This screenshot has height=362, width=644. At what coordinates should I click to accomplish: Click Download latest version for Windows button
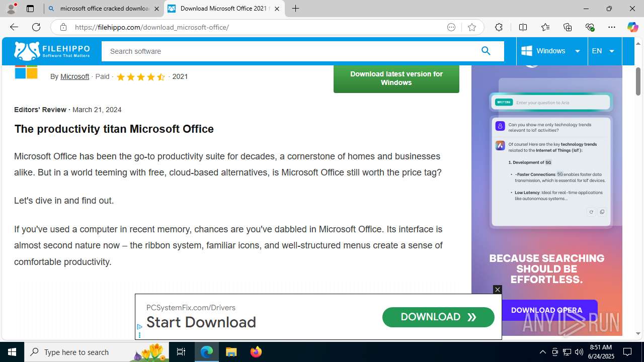396,78
